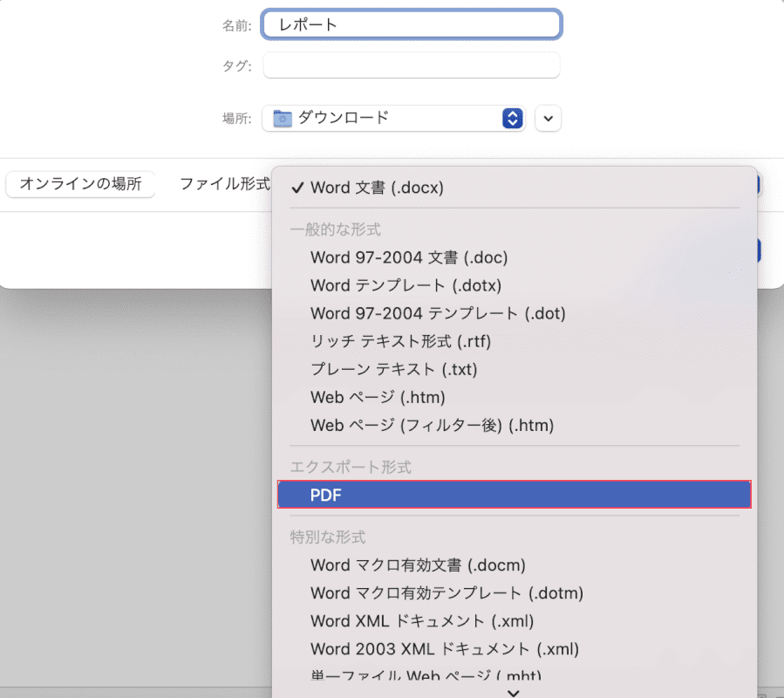Choose Word 97-2004 文書 (.doc) format
Image resolution: width=784 pixels, height=698 pixels.
[514, 257]
